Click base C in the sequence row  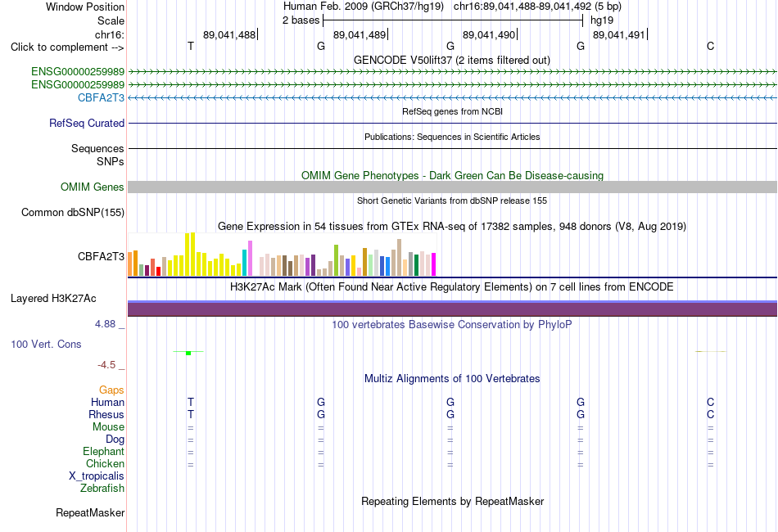(711, 46)
